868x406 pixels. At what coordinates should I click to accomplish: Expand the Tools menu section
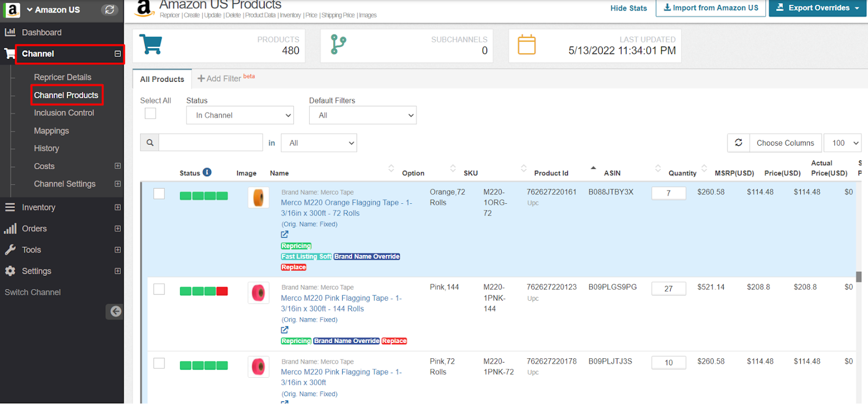[x=118, y=250]
